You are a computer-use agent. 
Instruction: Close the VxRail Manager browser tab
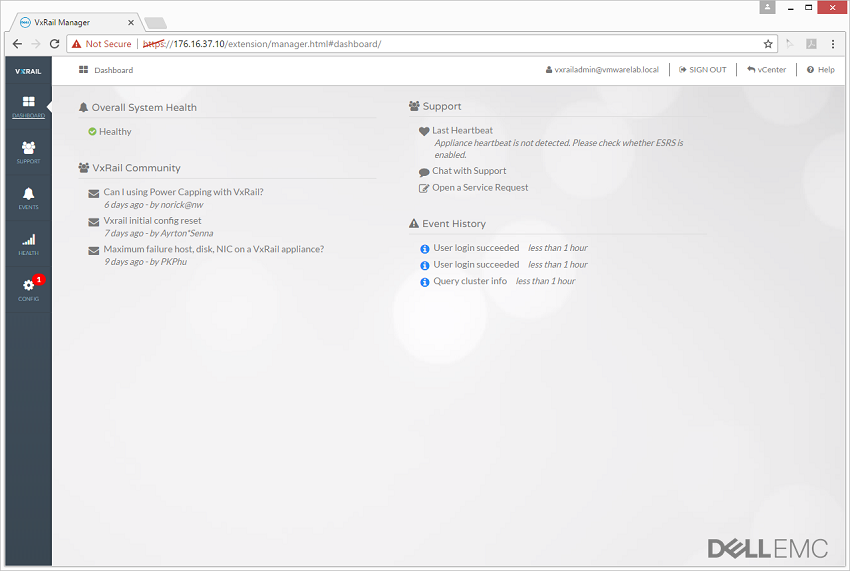131,23
